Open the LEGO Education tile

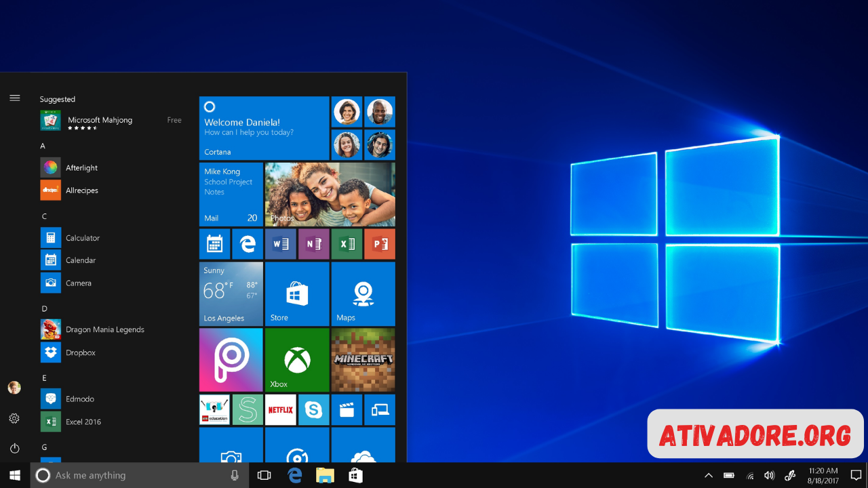pyautogui.click(x=214, y=409)
